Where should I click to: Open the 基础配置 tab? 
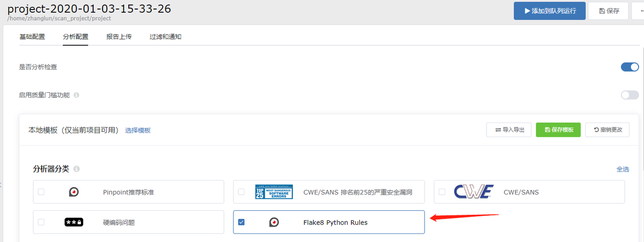click(32, 37)
